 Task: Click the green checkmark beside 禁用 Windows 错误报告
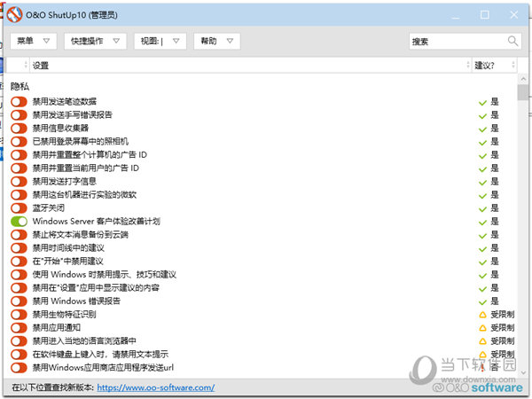click(x=482, y=302)
